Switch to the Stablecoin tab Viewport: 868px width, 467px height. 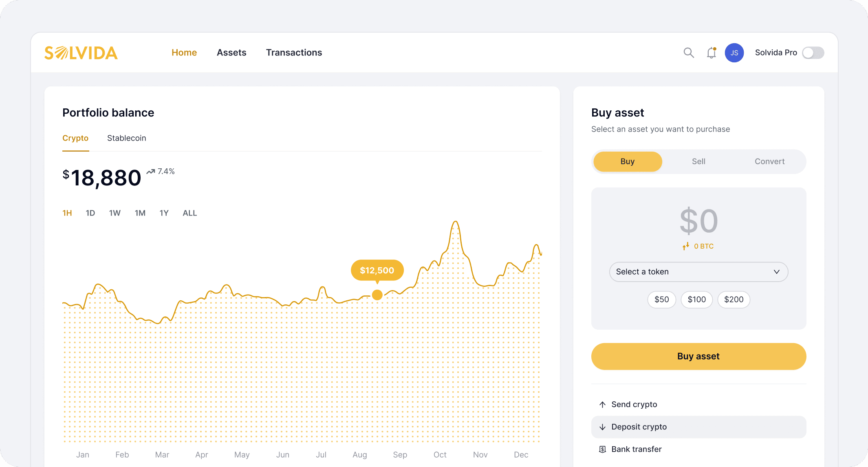[126, 138]
